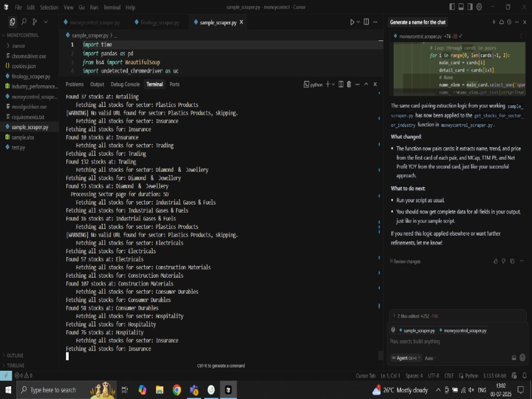Switch to the Ports panel tab

(x=174, y=84)
